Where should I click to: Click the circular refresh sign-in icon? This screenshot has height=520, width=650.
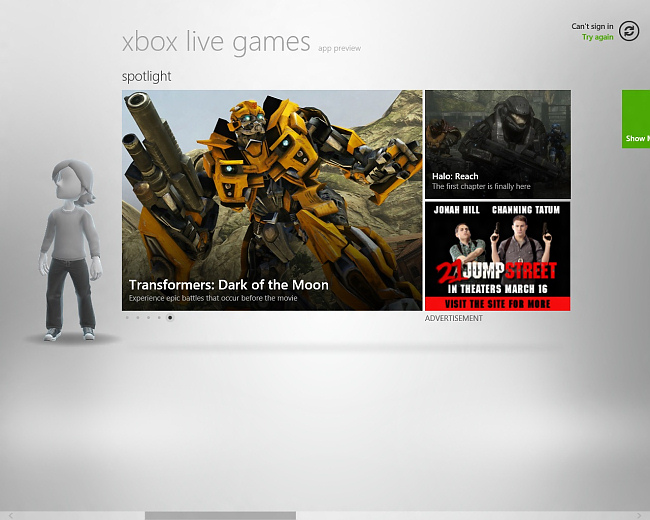coord(629,31)
